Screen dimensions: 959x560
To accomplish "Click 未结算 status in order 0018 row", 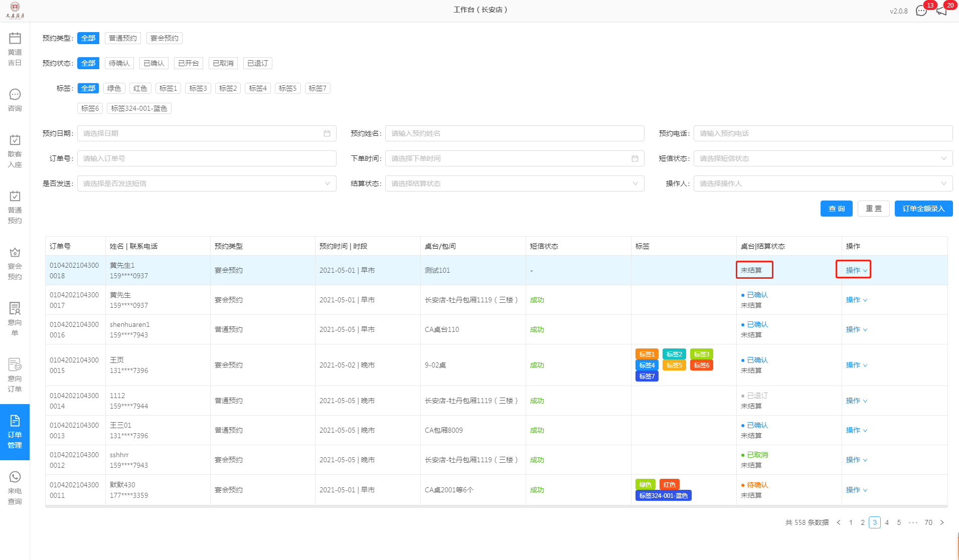I will click(x=751, y=270).
